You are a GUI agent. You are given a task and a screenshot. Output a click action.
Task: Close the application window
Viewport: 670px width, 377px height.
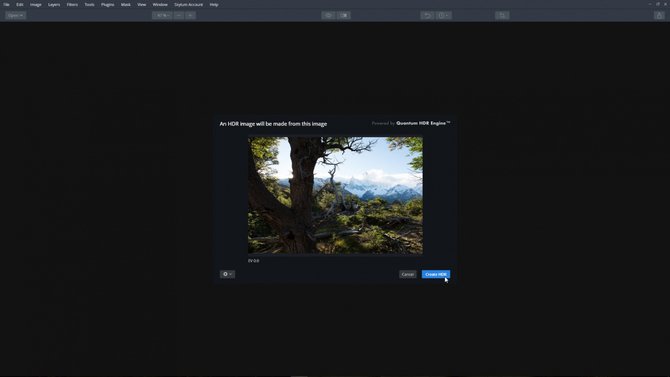point(666,4)
